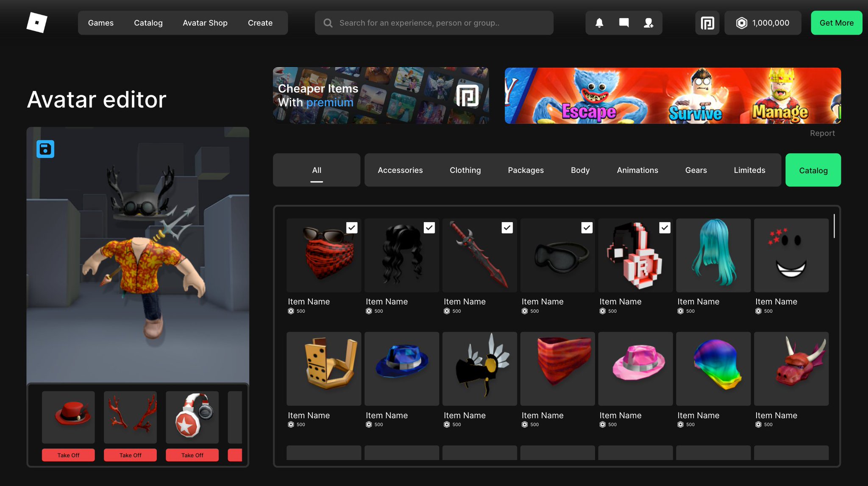This screenshot has height=486, width=868.
Task: Click the search magnifier icon
Action: tap(328, 23)
